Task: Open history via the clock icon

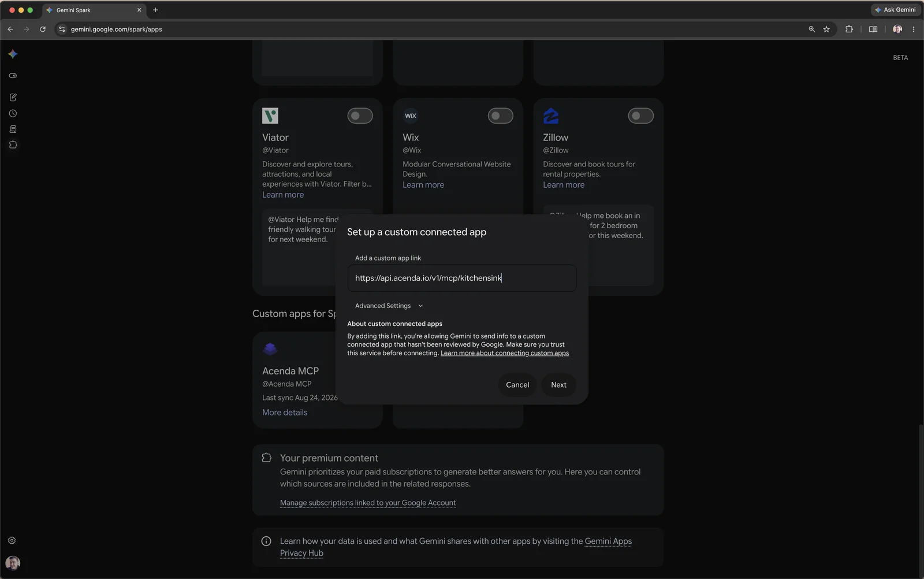Action: tap(13, 113)
